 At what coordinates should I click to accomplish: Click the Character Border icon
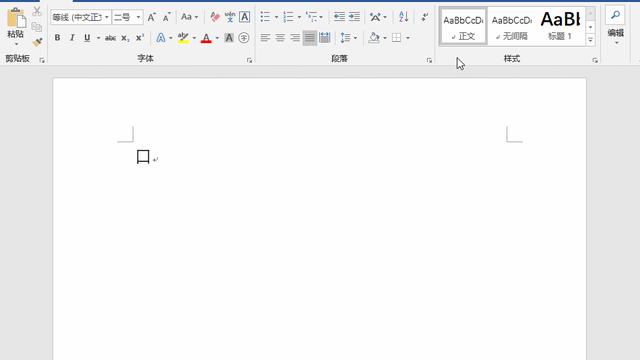(244, 17)
